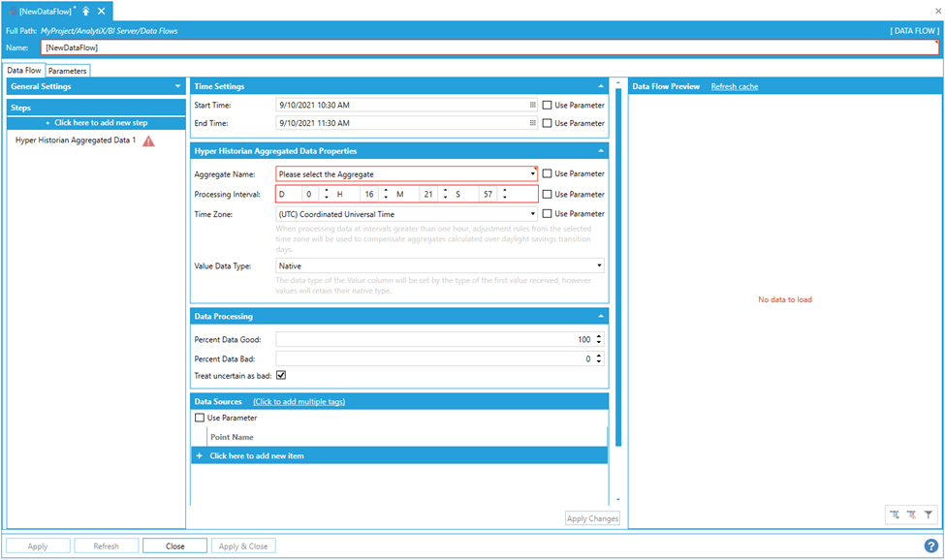This screenshot has height=560, width=945.
Task: Enable Use Parameter for Aggregate Name
Action: [x=548, y=174]
